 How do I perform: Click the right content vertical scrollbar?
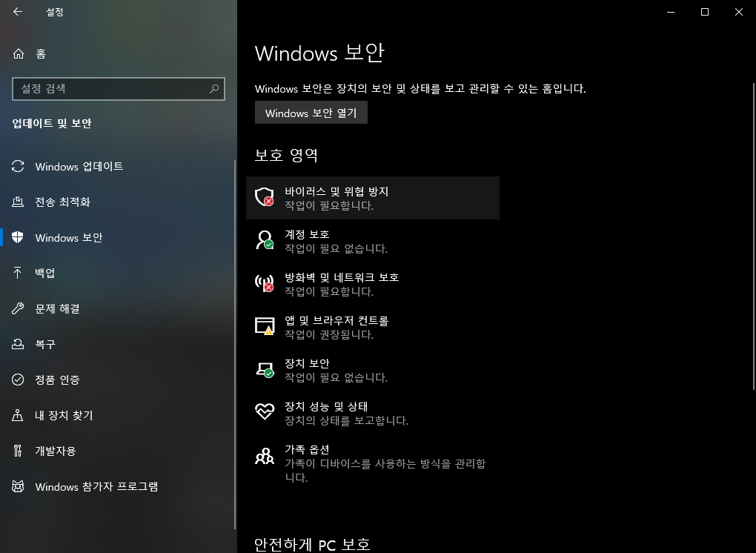click(754, 236)
